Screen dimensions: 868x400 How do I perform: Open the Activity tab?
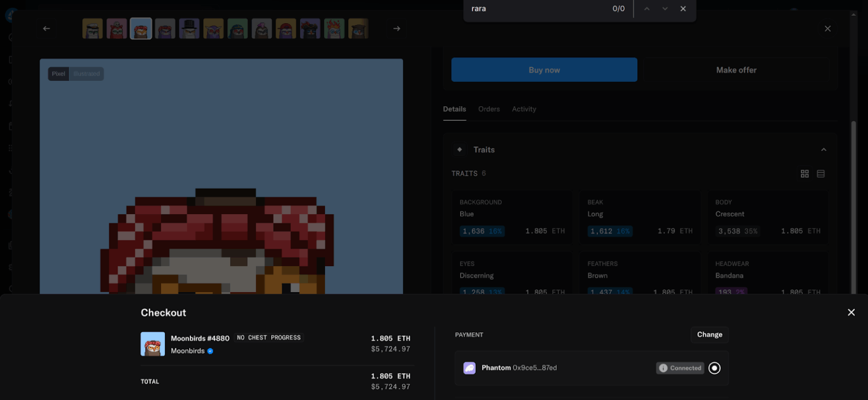point(524,109)
